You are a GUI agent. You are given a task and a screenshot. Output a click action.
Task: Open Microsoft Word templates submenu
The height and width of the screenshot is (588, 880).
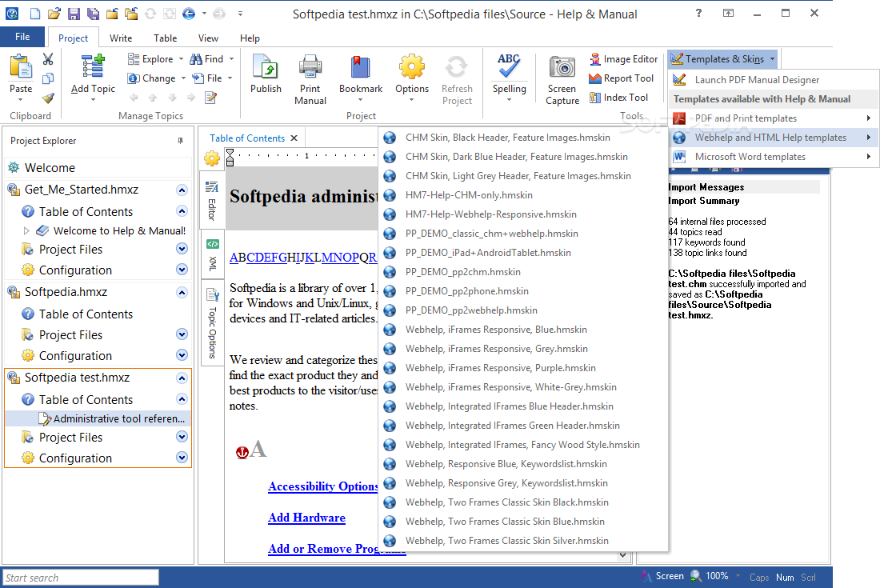point(774,157)
